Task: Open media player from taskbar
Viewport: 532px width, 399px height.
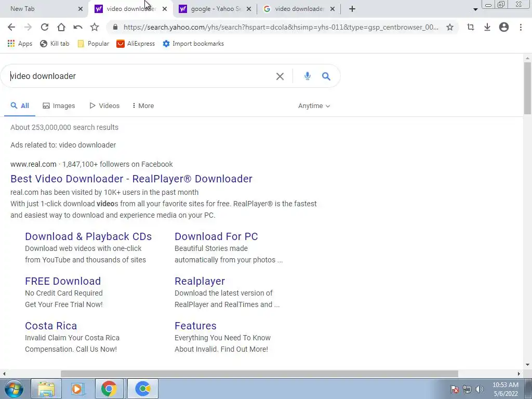Action: 77,389
